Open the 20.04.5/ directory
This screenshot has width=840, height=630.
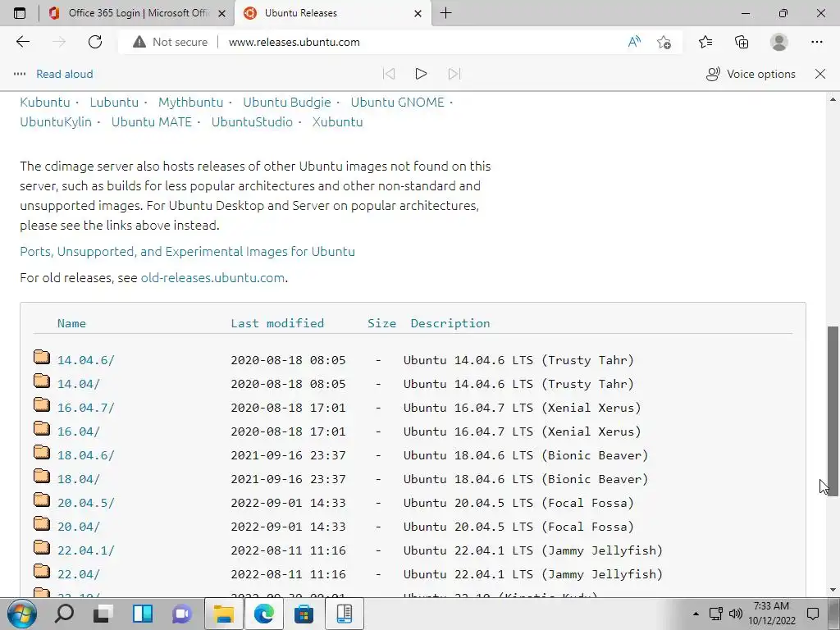click(85, 503)
